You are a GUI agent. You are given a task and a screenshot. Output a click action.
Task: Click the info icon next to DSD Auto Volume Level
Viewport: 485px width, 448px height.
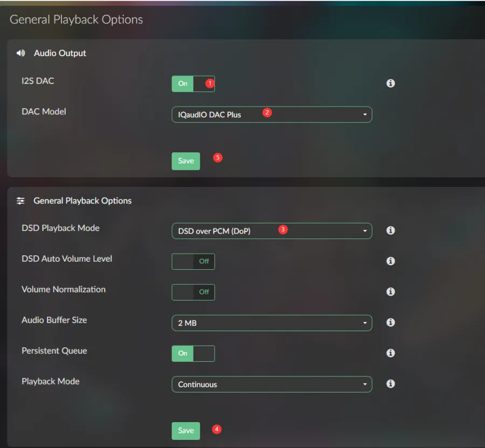point(390,261)
